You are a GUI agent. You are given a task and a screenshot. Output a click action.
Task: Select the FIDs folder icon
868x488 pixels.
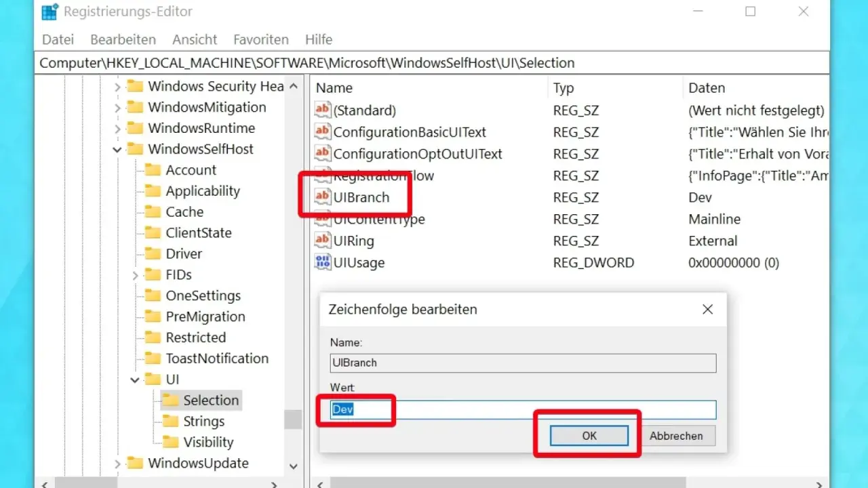(x=153, y=275)
